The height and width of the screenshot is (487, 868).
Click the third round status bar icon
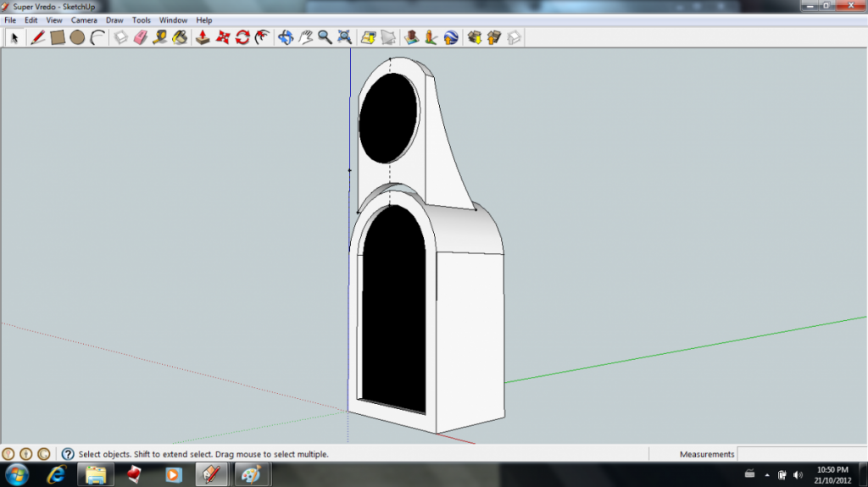pyautogui.click(x=44, y=454)
